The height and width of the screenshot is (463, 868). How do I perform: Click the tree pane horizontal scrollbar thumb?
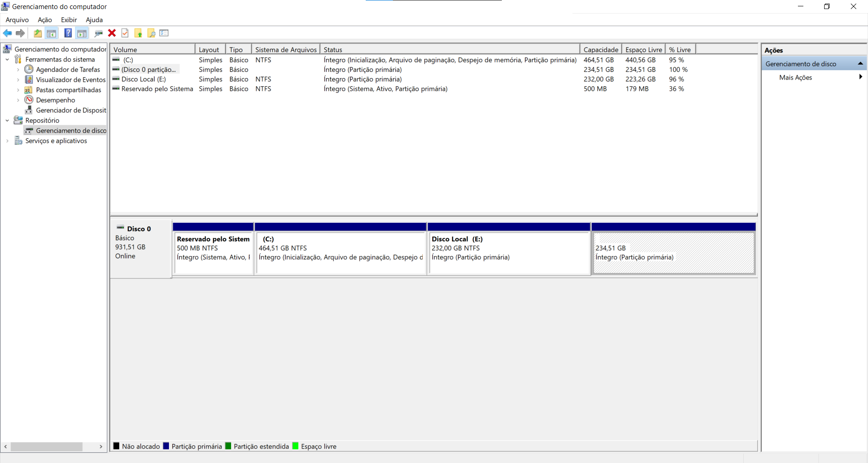[47, 447]
